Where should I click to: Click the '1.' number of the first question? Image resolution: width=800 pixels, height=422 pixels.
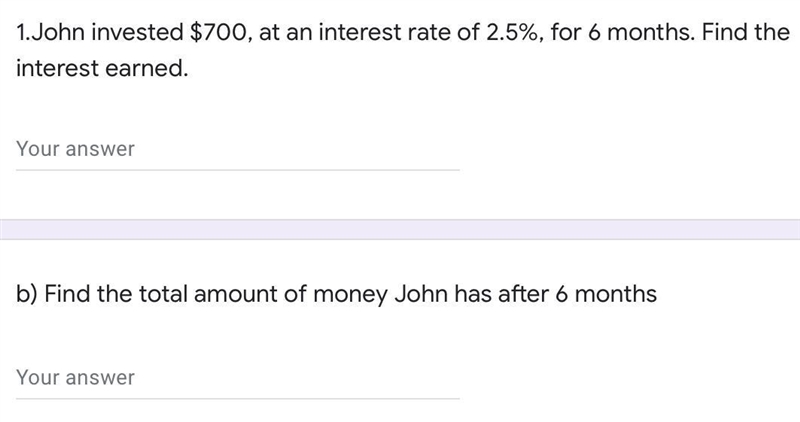[23, 33]
